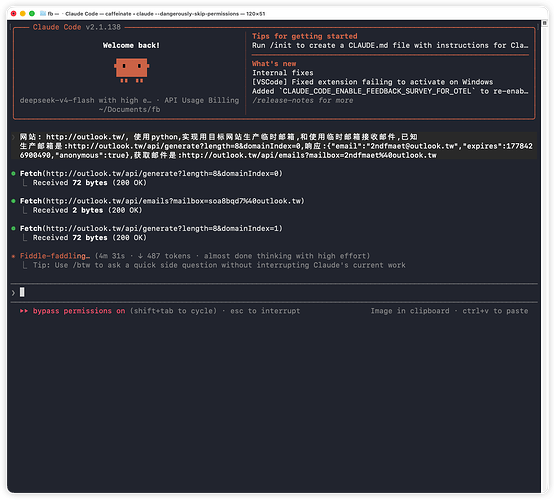Click the shift+tab to cycle hint

tap(173, 311)
